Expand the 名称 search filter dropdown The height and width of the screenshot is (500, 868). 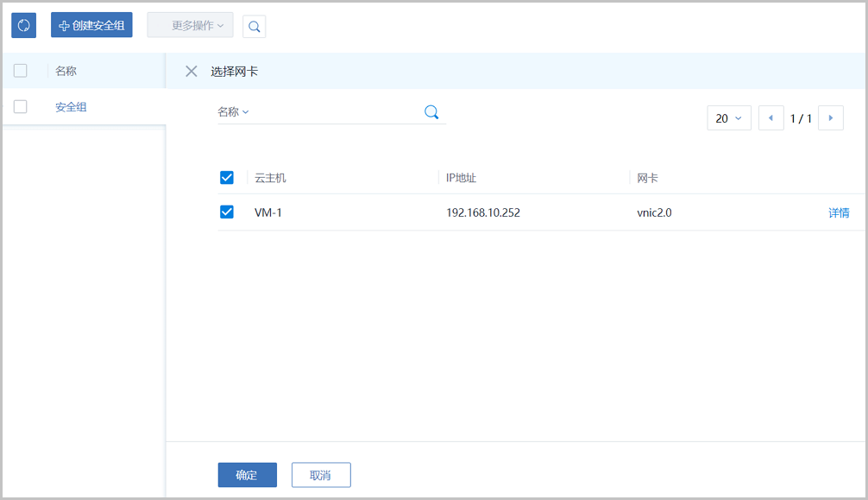[x=233, y=112]
